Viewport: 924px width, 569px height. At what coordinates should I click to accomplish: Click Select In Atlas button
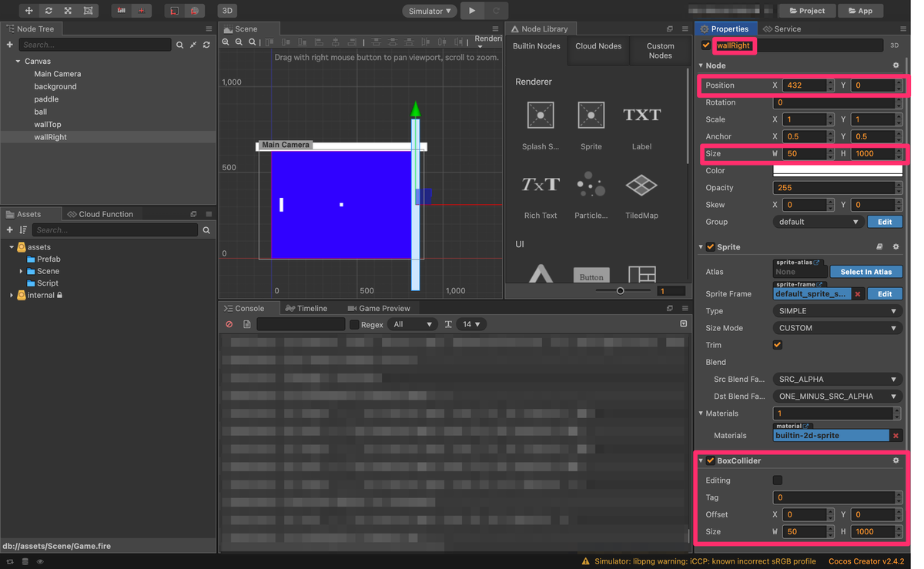coord(866,272)
